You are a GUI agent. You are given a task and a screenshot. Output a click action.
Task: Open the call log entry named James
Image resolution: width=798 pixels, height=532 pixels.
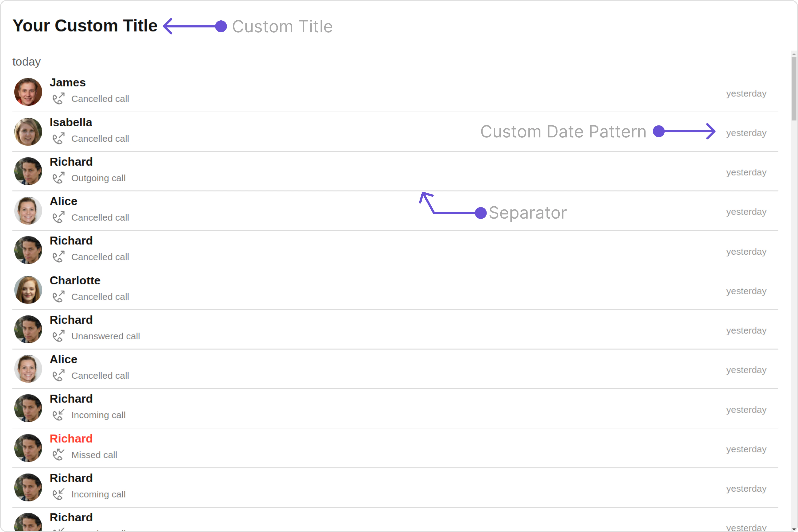click(68, 82)
